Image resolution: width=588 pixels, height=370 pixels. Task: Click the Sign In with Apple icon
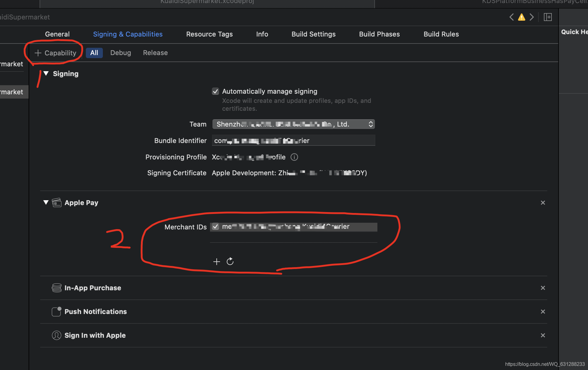click(x=57, y=335)
